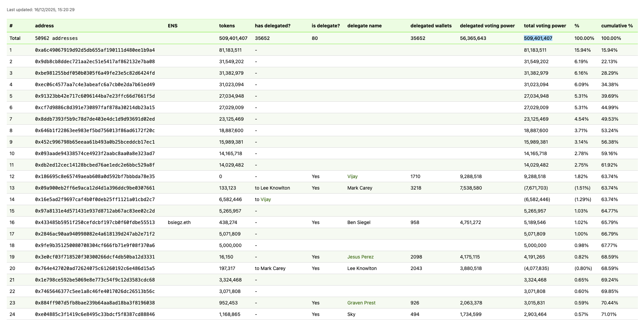The height and width of the screenshot is (320, 644).
Task: Click address 0xa6c49067919d92d5db655af190111d480ee1b9a4
Action: pyautogui.click(x=95, y=50)
